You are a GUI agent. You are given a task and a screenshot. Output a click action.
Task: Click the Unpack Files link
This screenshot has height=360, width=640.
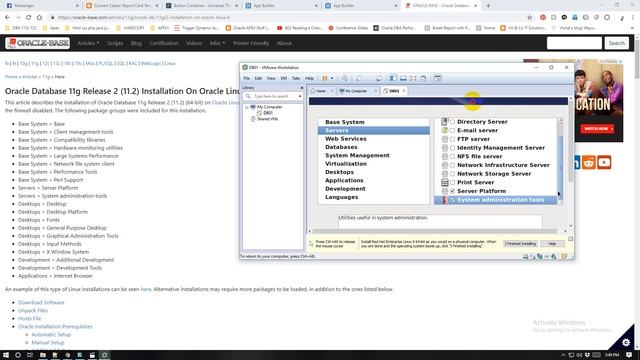click(33, 311)
